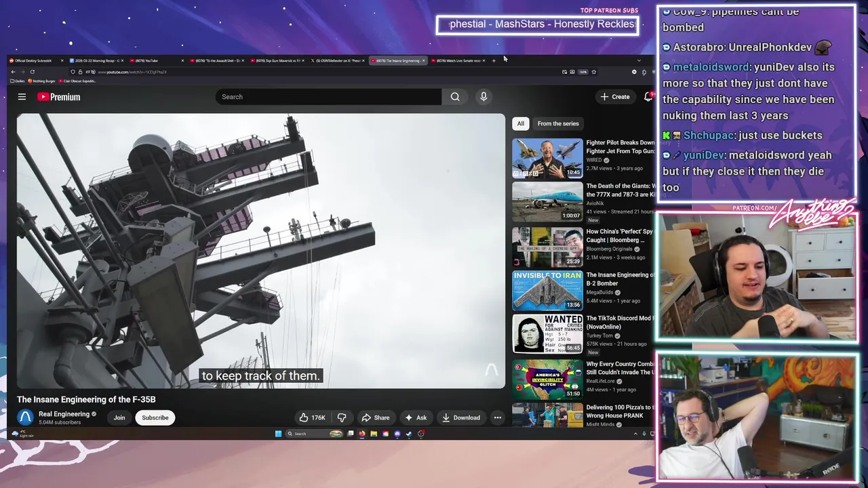This screenshot has width=868, height=488.
Task: Open The Insane Engineering B-2 Bomber title
Action: click(619, 279)
